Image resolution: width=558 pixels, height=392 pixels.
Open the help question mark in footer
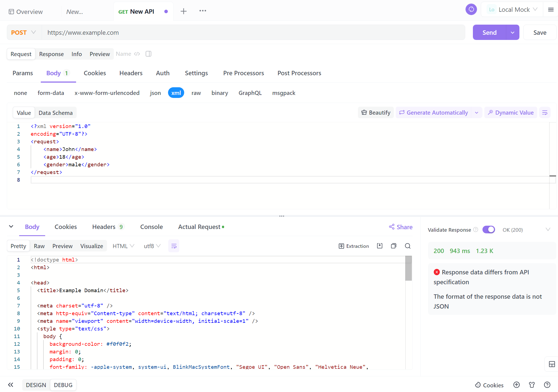click(x=547, y=385)
